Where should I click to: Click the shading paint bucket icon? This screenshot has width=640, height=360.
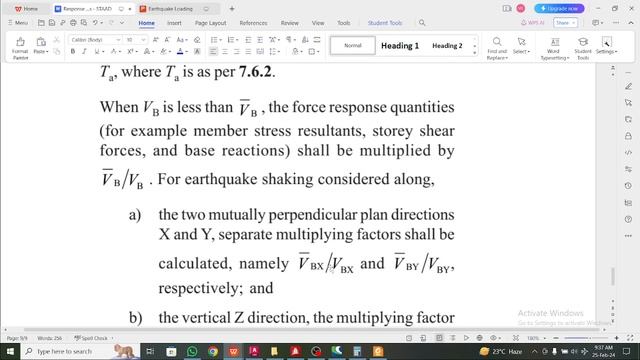(x=295, y=51)
